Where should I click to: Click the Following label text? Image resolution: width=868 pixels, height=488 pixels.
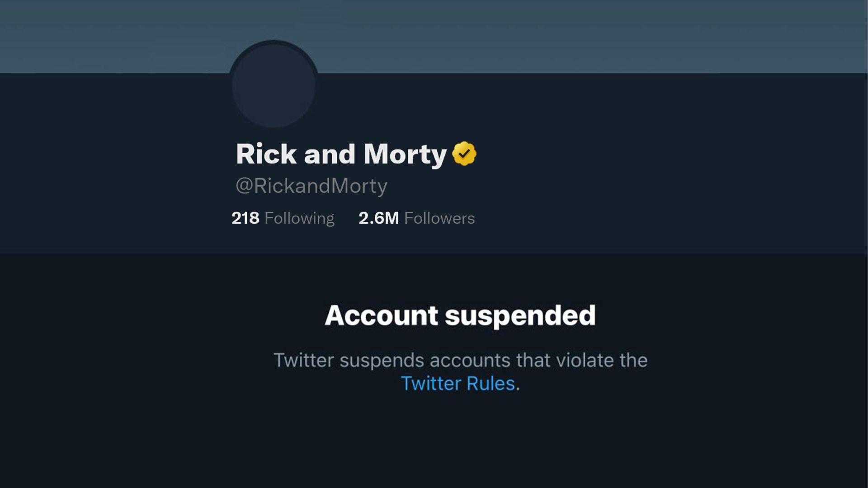click(300, 218)
